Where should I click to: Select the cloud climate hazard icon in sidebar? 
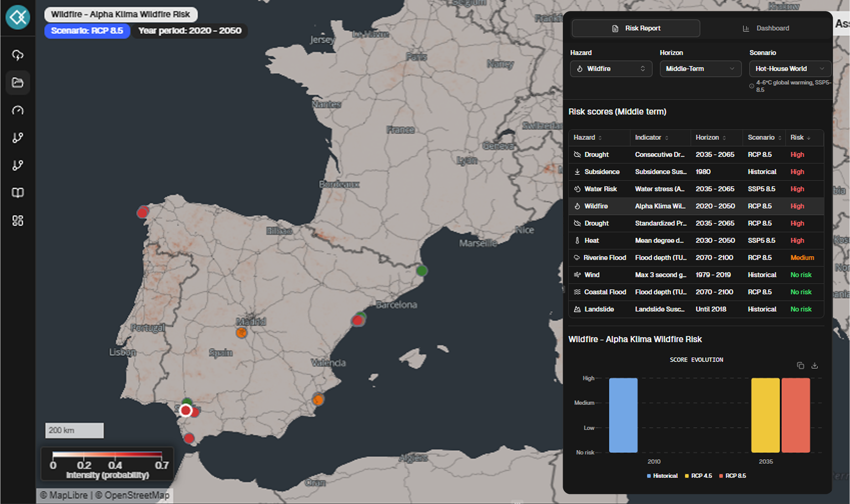tap(17, 55)
